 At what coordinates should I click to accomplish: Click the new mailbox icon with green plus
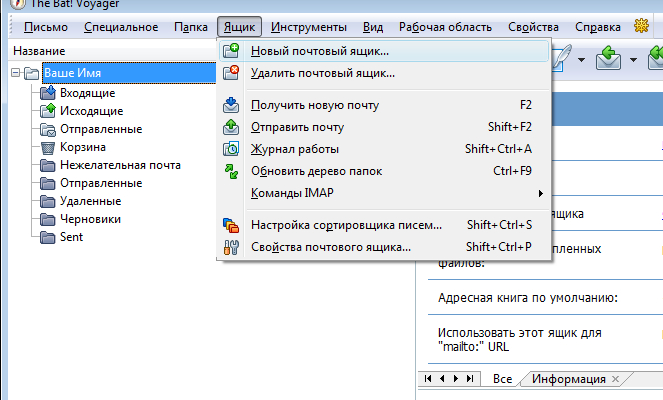coord(231,51)
